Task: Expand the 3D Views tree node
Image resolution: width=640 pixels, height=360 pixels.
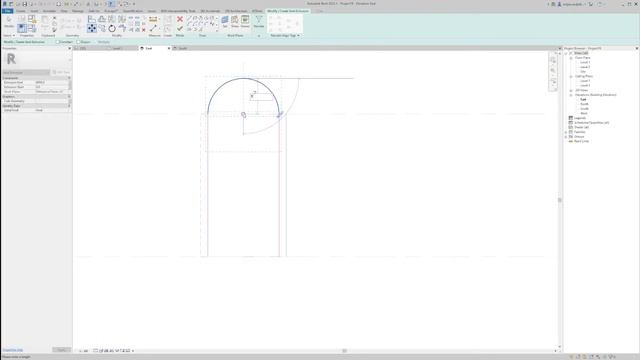Action: [x=571, y=90]
